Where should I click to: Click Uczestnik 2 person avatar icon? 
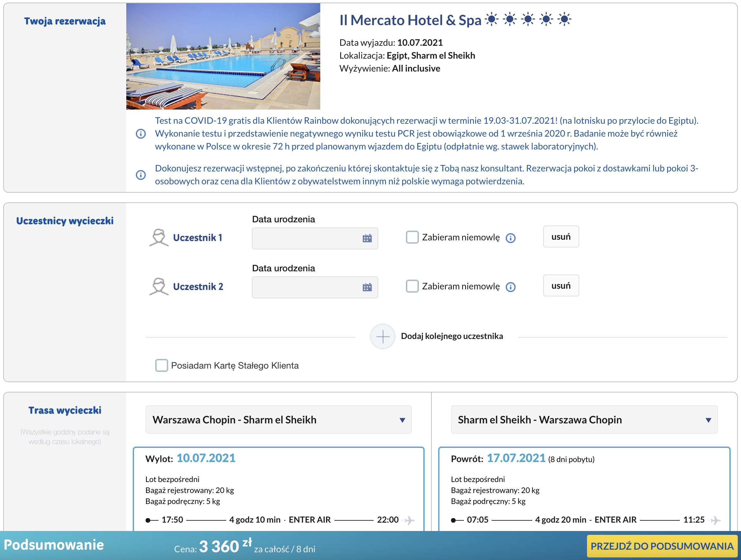pos(159,286)
